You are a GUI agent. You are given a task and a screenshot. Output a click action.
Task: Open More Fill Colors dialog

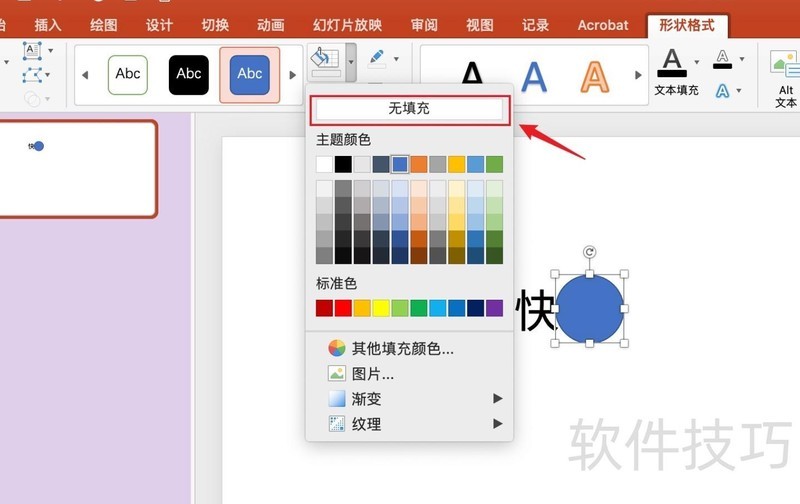pos(402,349)
